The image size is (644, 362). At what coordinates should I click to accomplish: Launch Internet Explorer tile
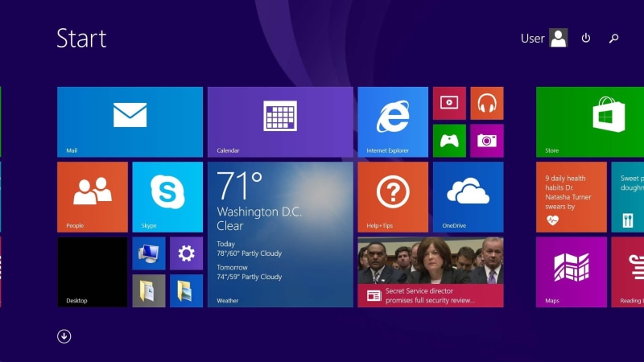[393, 122]
